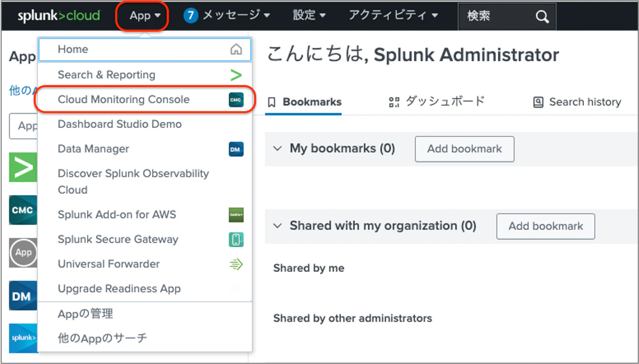Click the blue 7 messages badge
The height and width of the screenshot is (364, 639).
coord(191,16)
